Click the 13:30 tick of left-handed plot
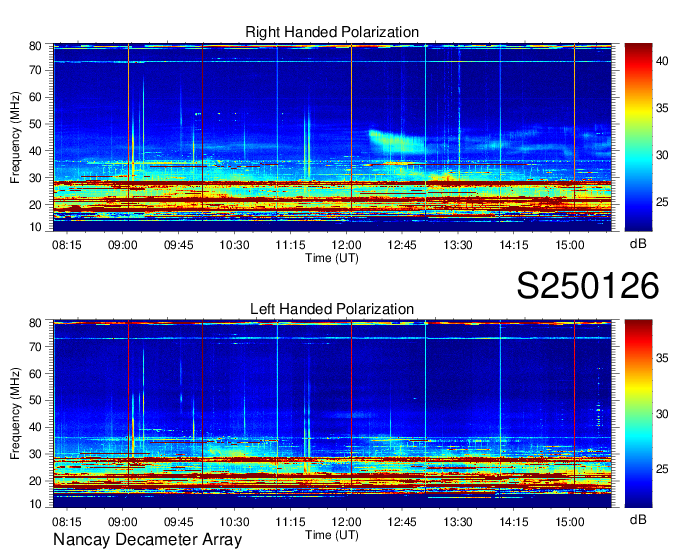This screenshot has width=680, height=552. pos(458,522)
